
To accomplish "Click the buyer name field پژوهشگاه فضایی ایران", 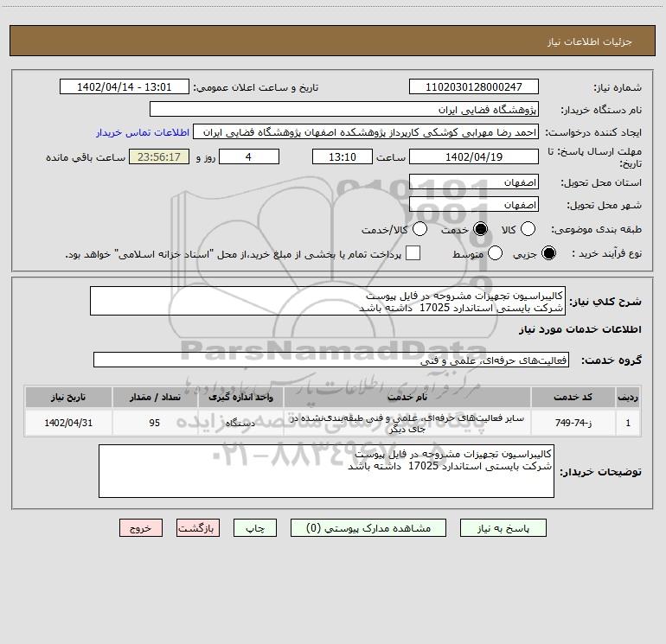I will tap(344, 110).
